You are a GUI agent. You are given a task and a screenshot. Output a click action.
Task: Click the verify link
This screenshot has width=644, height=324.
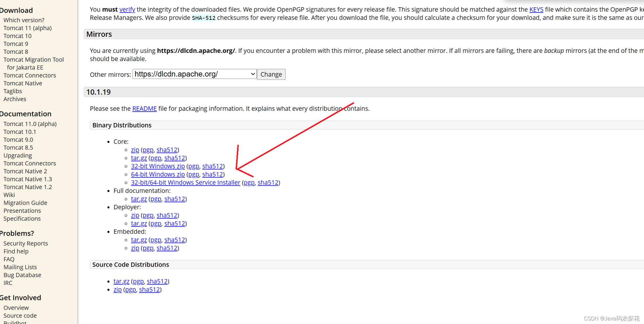127,9
